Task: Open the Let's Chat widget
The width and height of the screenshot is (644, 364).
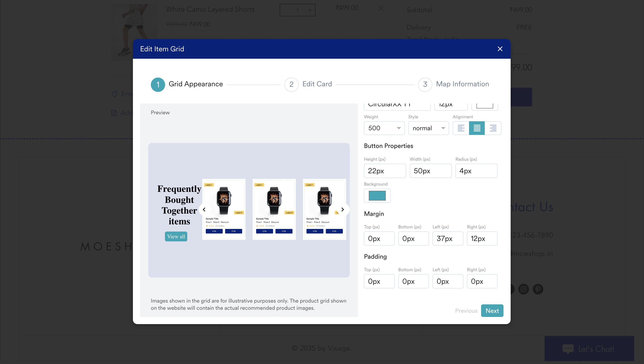Action: 589,349
